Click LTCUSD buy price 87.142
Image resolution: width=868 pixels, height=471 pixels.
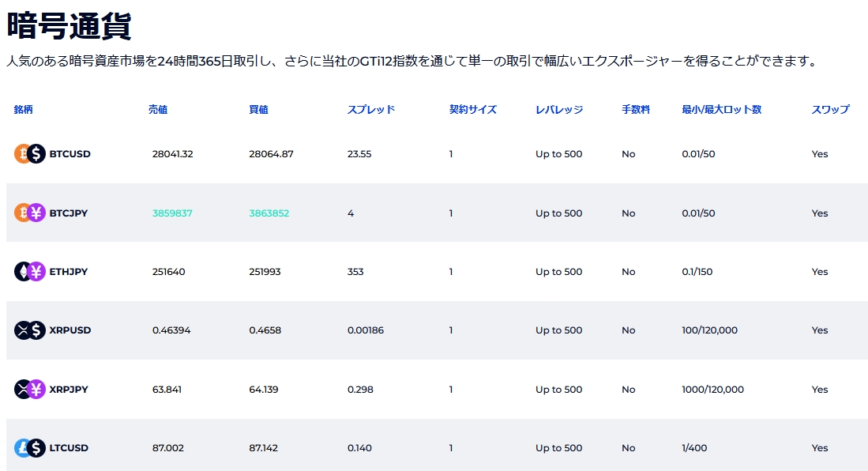(x=264, y=448)
